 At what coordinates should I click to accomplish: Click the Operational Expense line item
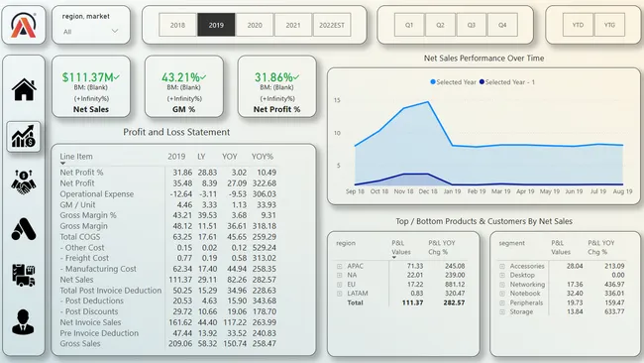97,194
